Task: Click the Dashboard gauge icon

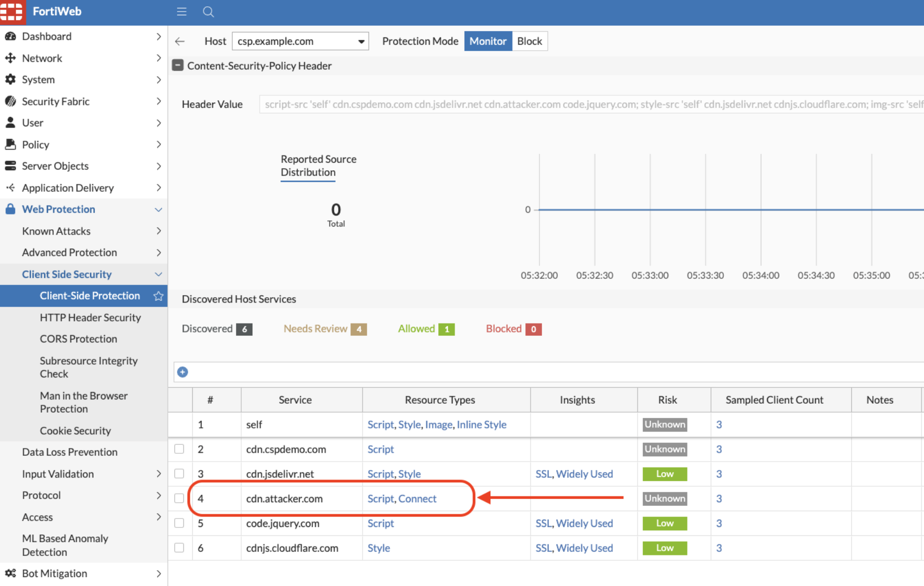Action: tap(11, 36)
